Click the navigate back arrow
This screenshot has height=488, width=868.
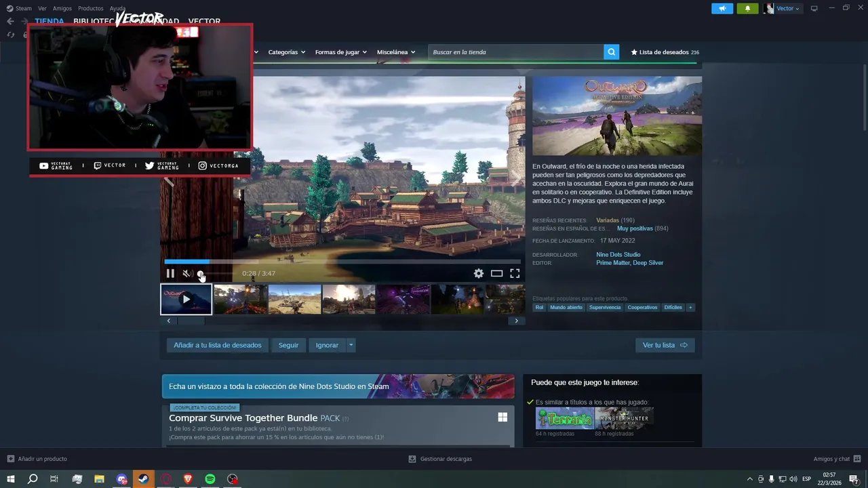(10, 21)
